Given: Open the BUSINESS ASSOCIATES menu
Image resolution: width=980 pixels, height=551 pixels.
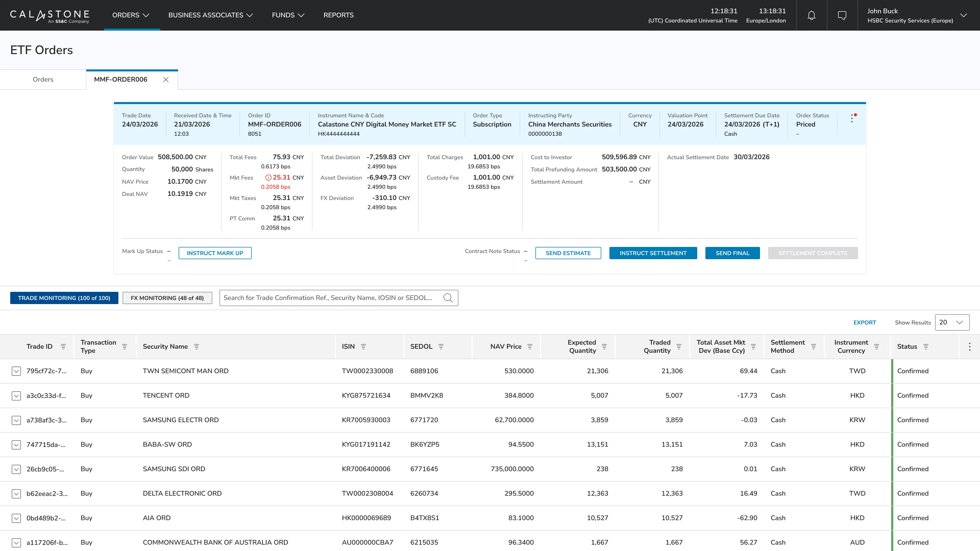Looking at the screenshot, I should pos(210,15).
